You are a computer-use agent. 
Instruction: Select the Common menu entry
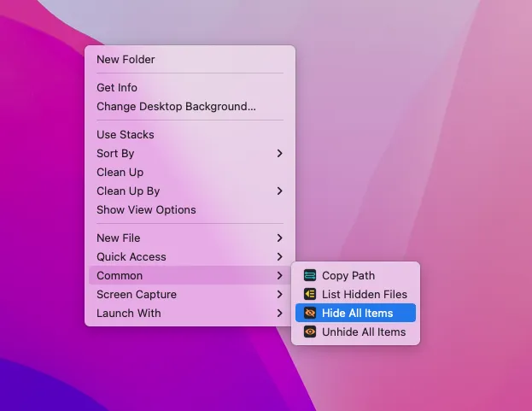[120, 276]
